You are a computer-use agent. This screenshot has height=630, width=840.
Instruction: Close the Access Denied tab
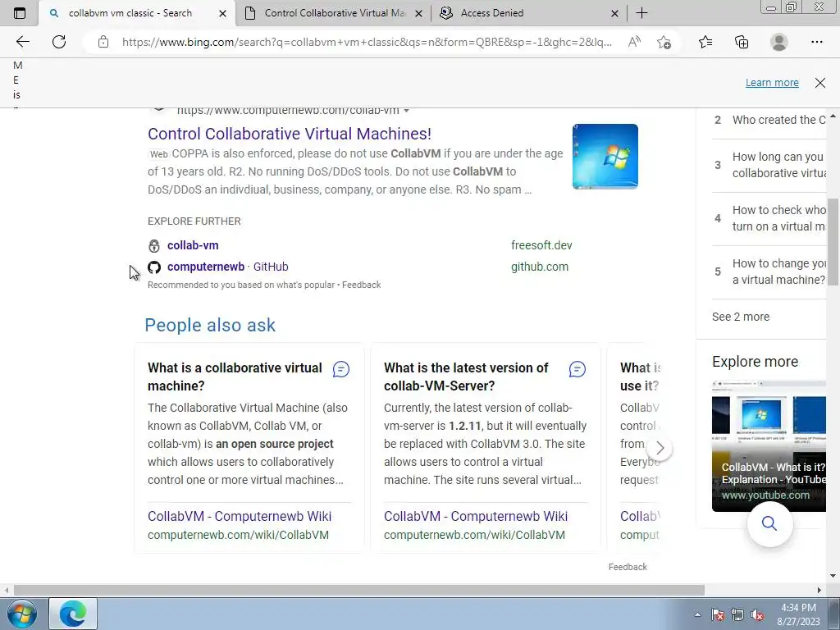(x=615, y=13)
